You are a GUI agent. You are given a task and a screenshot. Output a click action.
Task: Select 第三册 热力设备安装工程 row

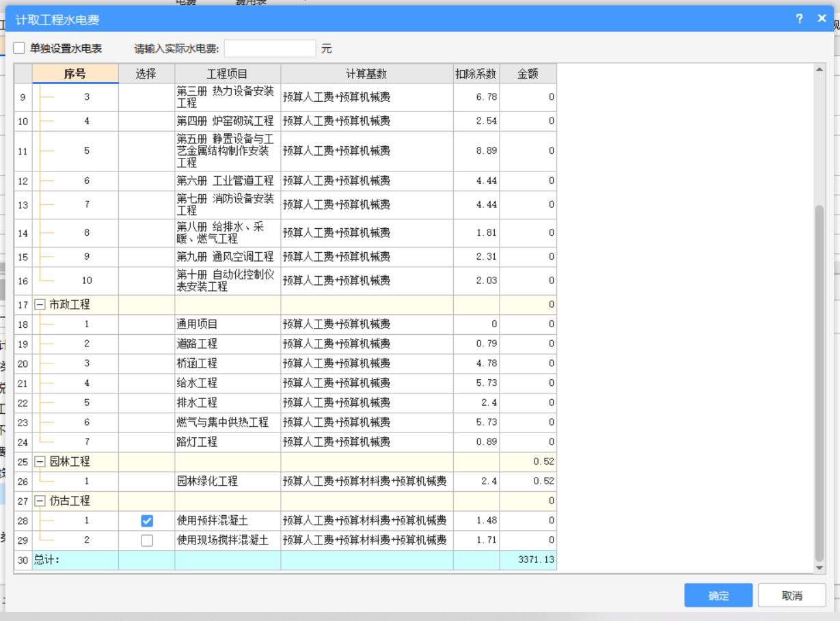pyautogui.click(x=286, y=98)
